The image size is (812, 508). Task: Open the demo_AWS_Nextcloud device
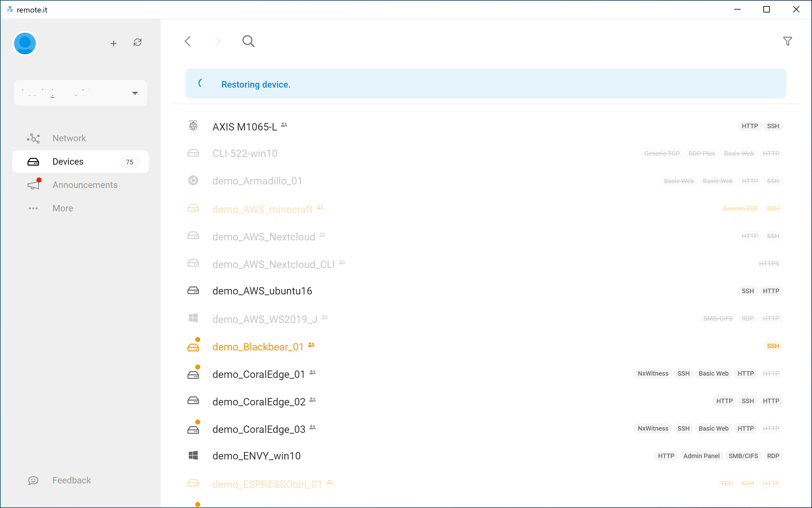(264, 237)
